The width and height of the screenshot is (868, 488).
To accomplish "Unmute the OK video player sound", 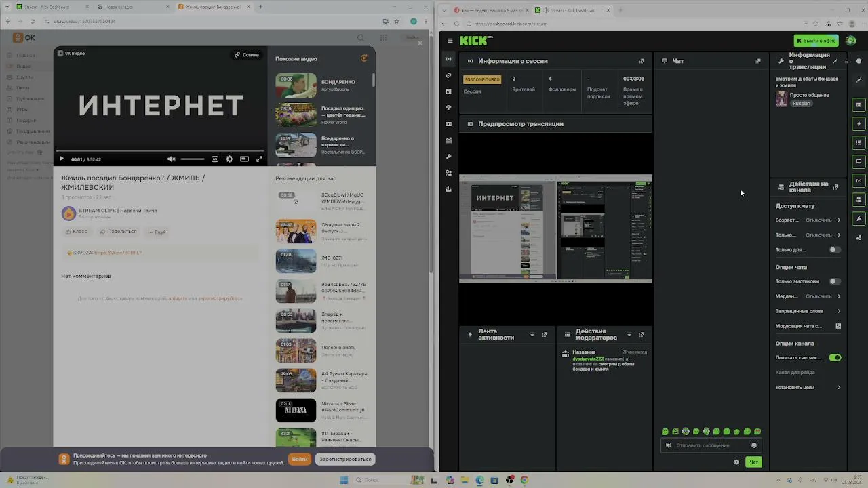I will pos(172,159).
